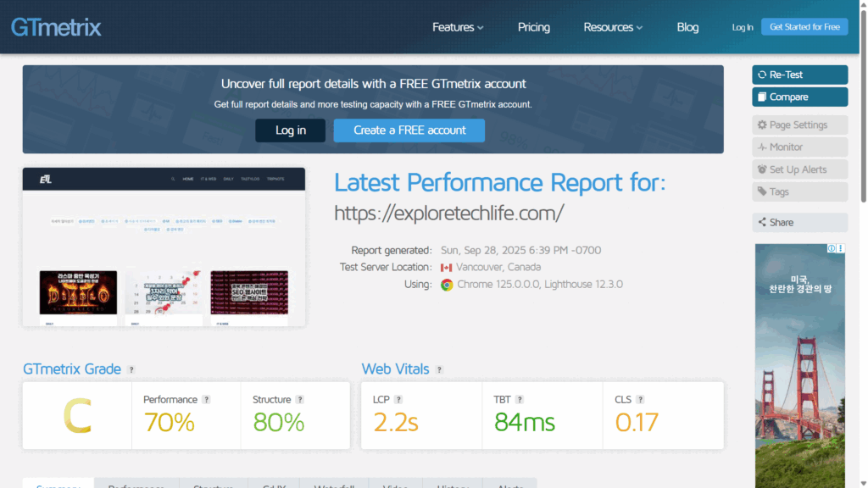
Task: Open Page Settings via gear icon
Action: point(762,125)
